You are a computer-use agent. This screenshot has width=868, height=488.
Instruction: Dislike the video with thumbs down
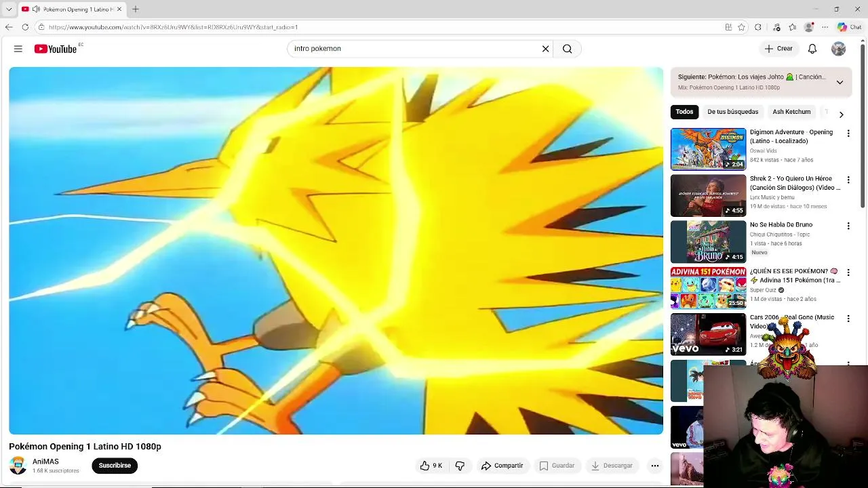tap(460, 466)
